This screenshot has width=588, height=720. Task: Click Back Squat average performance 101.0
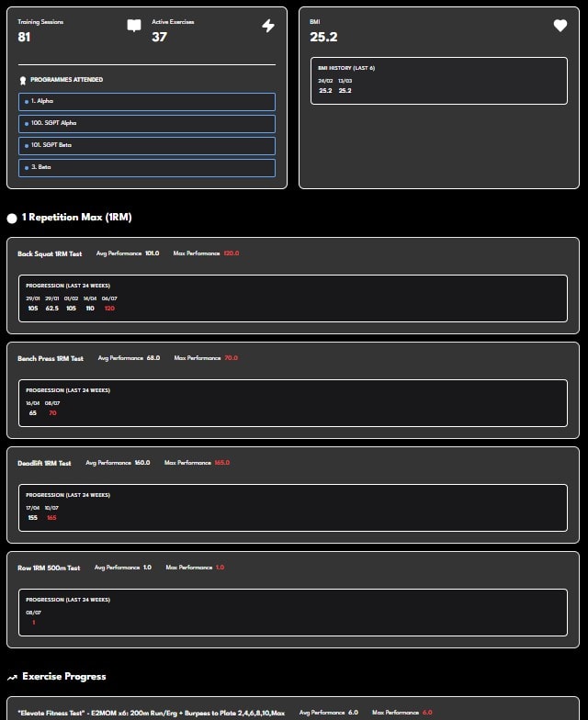click(x=153, y=253)
